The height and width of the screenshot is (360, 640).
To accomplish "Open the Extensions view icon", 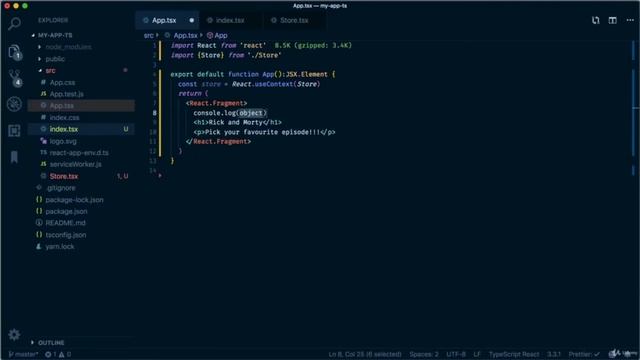I will tap(14, 131).
